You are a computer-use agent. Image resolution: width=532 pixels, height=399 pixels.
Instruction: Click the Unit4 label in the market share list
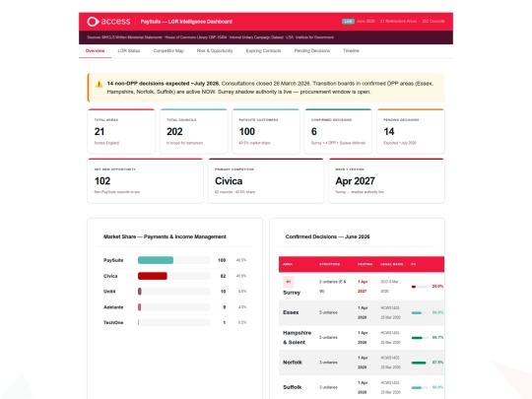tap(109, 292)
